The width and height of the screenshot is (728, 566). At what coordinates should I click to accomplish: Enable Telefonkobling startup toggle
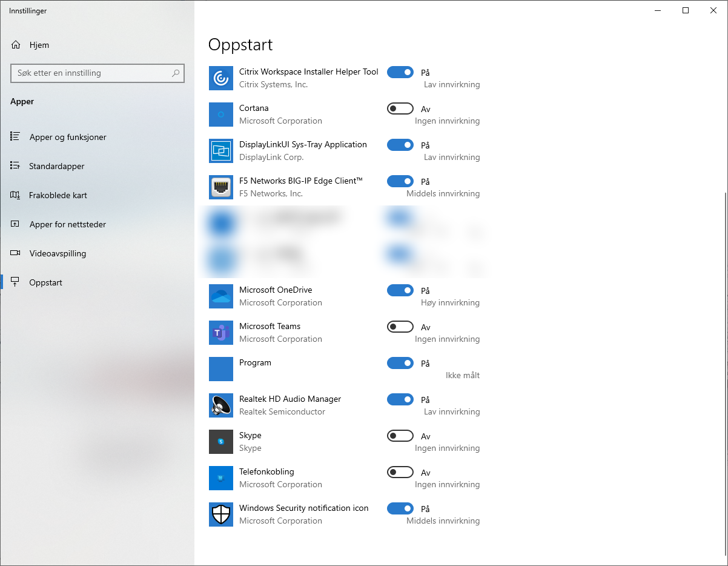click(400, 472)
